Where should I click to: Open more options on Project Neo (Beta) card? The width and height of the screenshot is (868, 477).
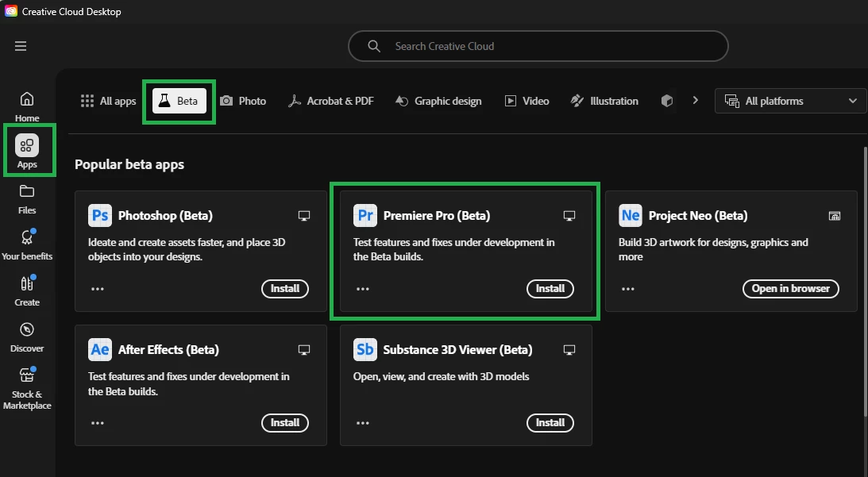pyautogui.click(x=627, y=289)
